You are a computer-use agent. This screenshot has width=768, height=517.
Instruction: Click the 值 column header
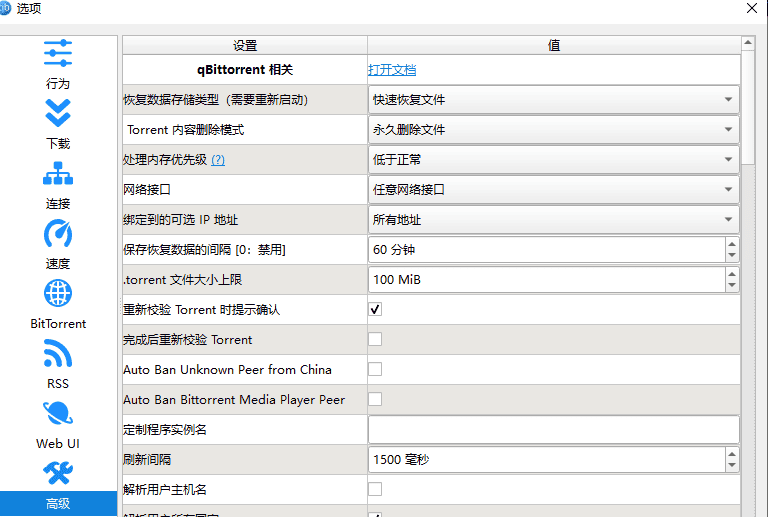553,46
